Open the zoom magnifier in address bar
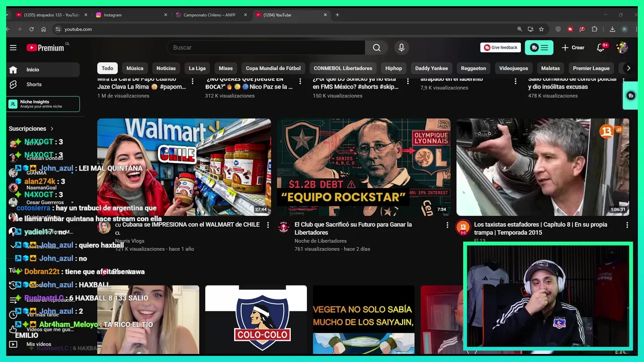Viewport: 644px width, 362px height. click(x=520, y=29)
